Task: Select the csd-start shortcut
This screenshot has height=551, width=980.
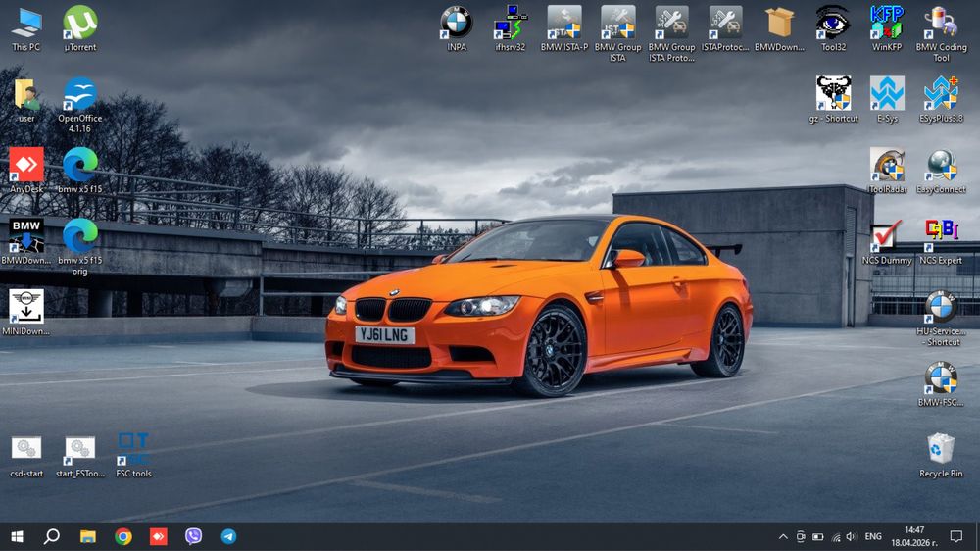Action: tap(26, 456)
